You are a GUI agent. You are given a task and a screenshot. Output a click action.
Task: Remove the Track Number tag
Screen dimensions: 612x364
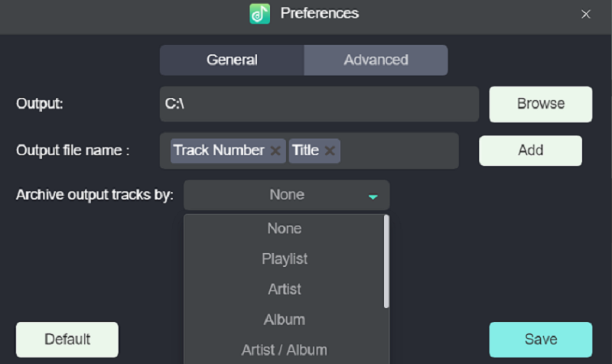275,151
